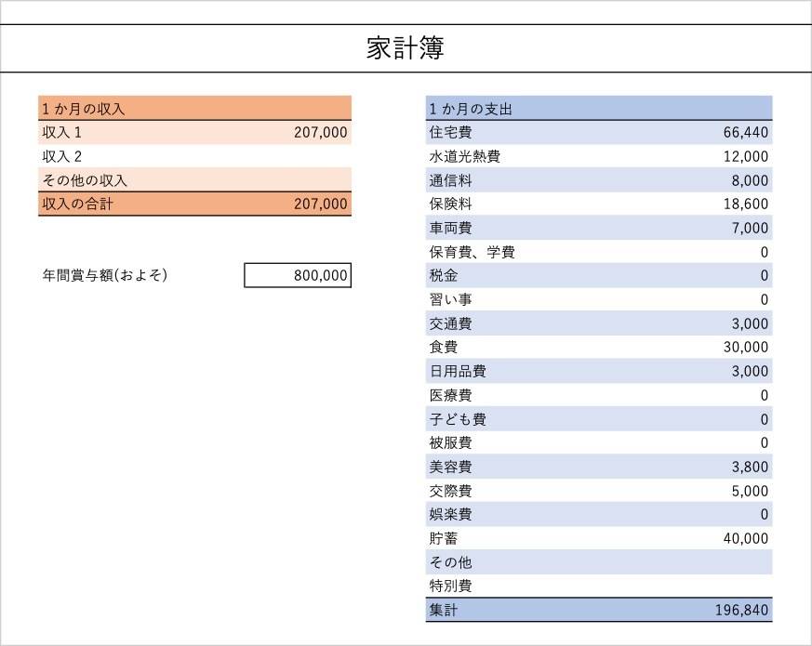Click the 交通費 amount 3,000
812x646 pixels.
tap(750, 323)
